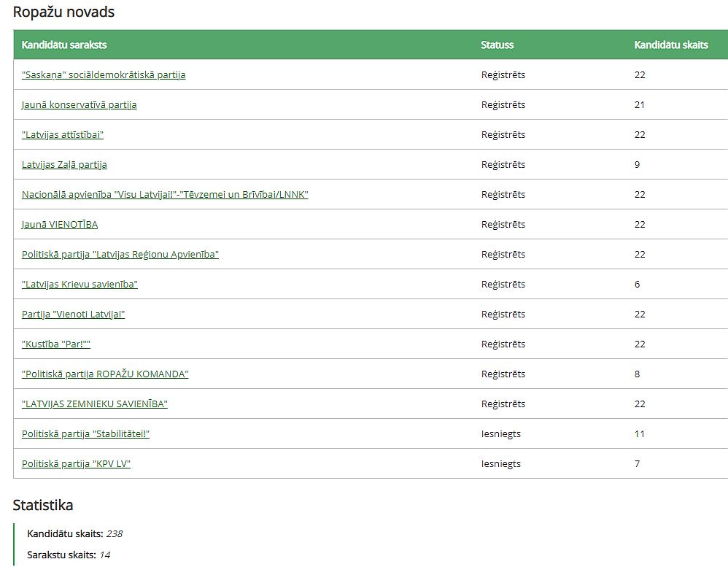This screenshot has width=728, height=567.
Task: Open "LATVIJAS ZEMNIEKU SAVIENĪBA" link
Action: click(x=95, y=404)
